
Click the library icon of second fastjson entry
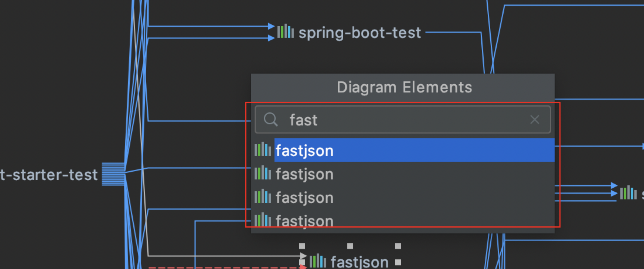(x=263, y=173)
